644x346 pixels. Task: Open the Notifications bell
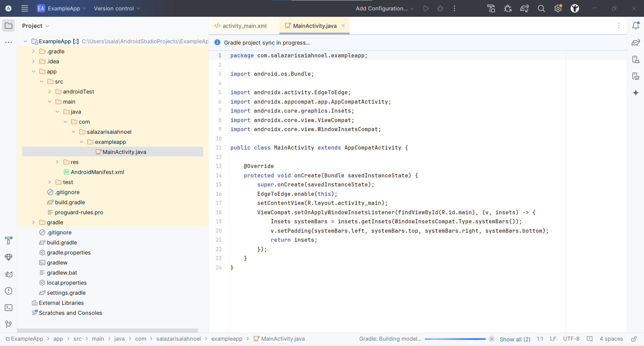coord(636,25)
